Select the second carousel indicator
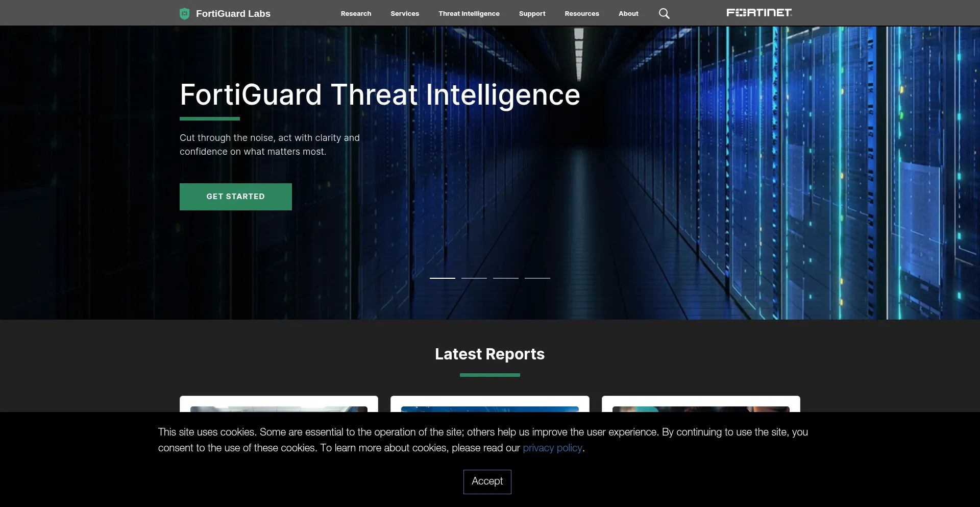Screen dimensions: 980x507 point(474,278)
